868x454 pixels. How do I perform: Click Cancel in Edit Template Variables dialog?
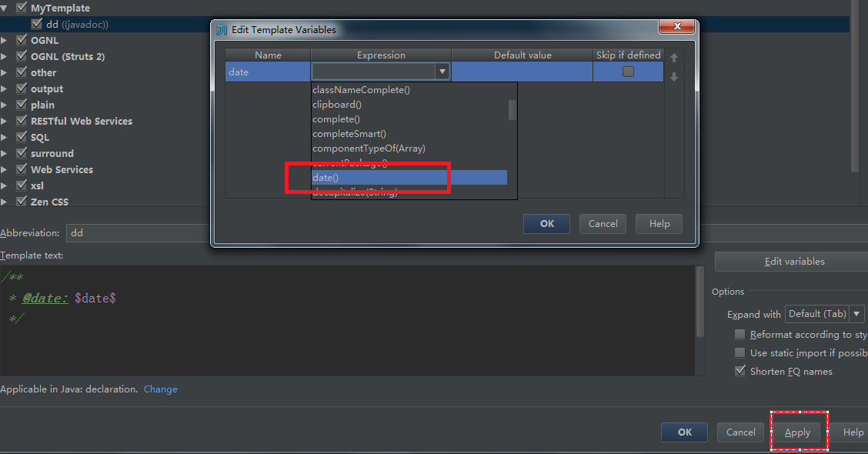(603, 224)
